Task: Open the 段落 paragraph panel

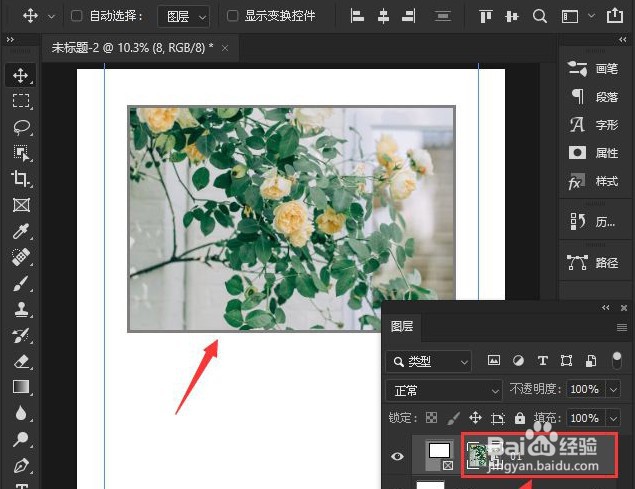Action: (593, 97)
